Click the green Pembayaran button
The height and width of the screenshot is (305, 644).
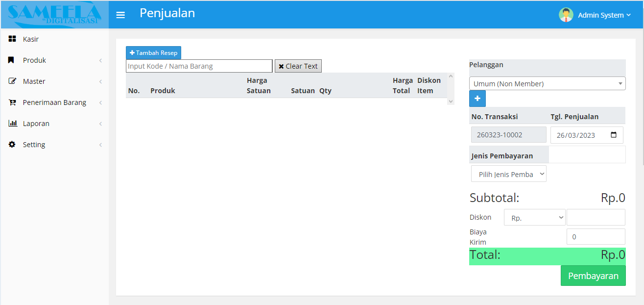click(593, 276)
